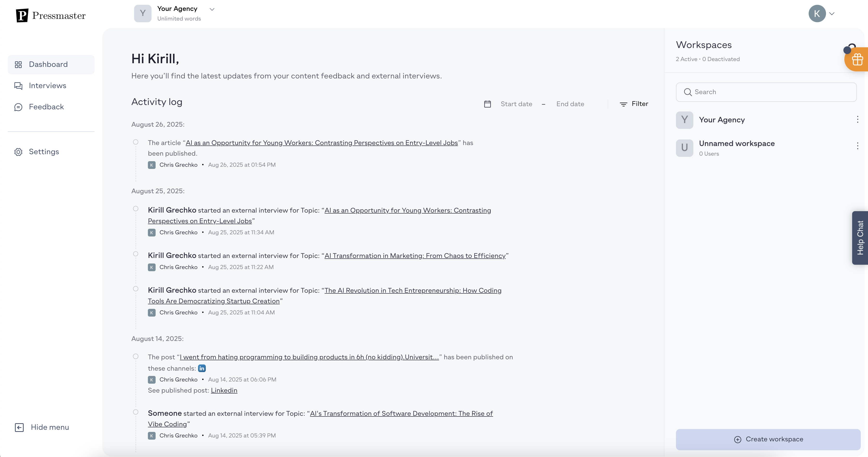The width and height of the screenshot is (868, 457).
Task: Open AI Transformation in Marketing article link
Action: [415, 256]
